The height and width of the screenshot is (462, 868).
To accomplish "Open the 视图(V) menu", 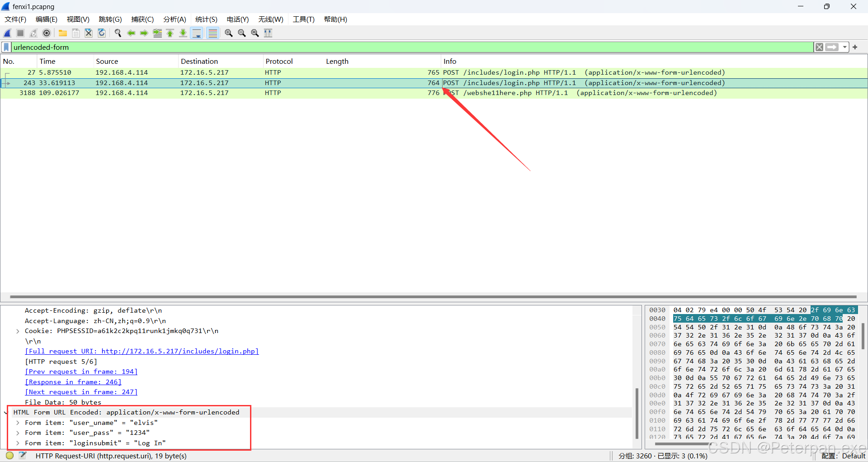I will click(x=78, y=19).
